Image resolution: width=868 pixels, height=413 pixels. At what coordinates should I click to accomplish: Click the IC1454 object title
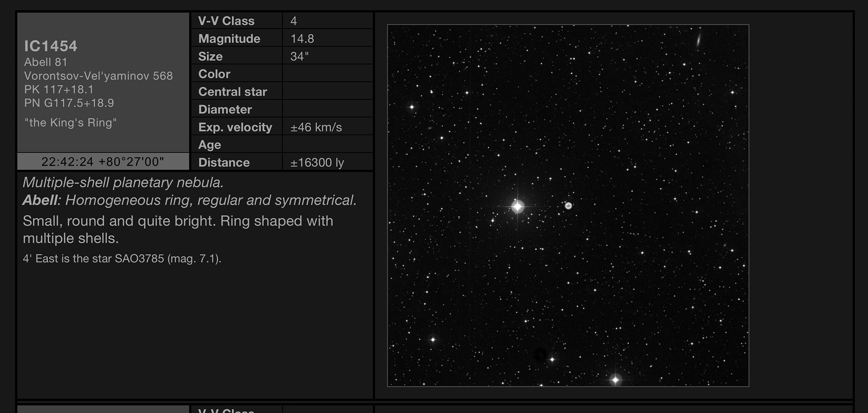point(51,46)
